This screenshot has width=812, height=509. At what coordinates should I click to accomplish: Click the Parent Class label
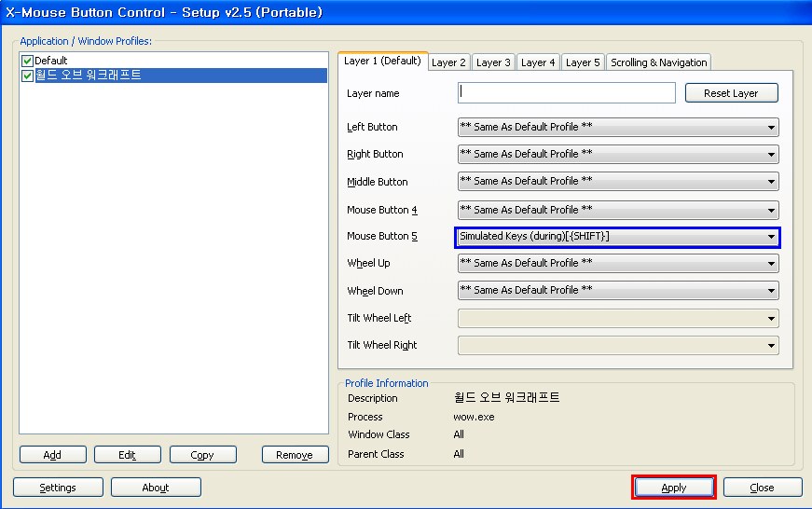click(376, 454)
